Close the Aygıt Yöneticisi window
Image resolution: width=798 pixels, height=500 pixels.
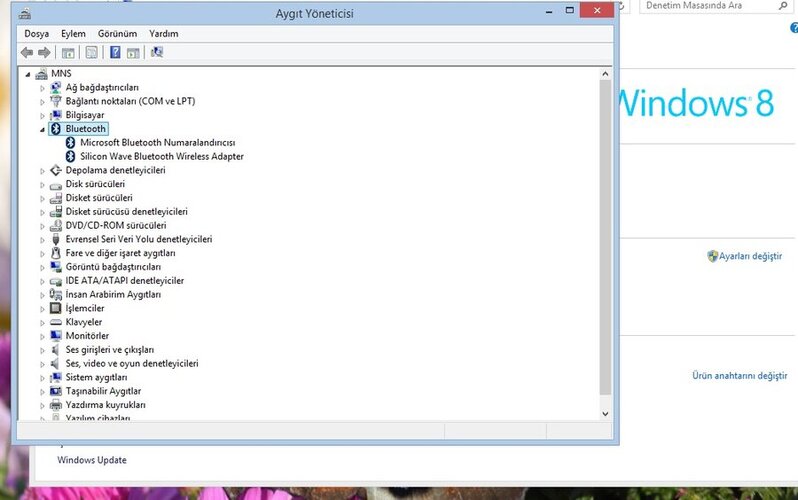[597, 10]
